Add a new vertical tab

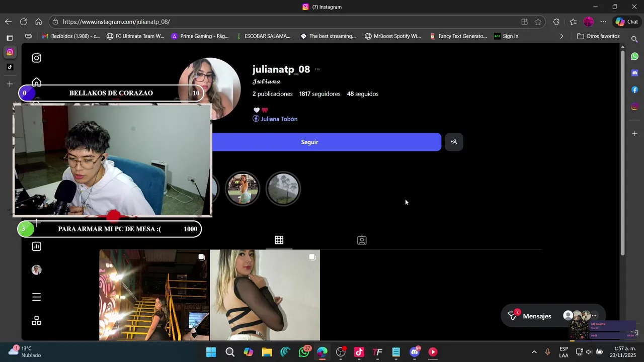point(10,84)
